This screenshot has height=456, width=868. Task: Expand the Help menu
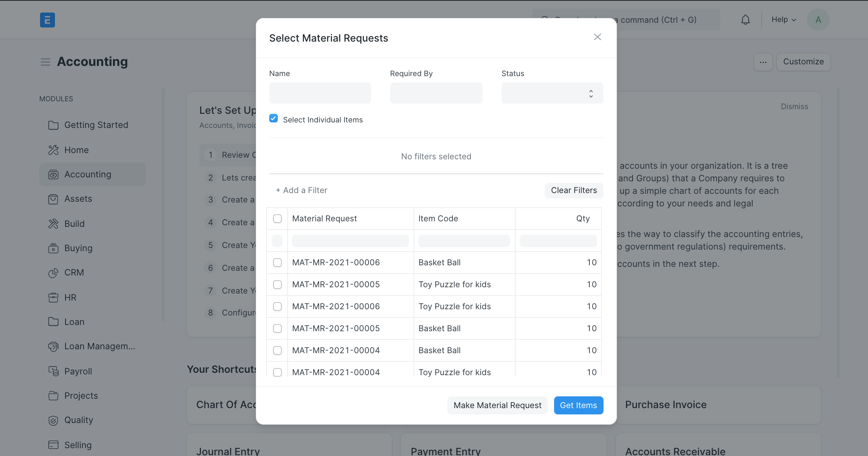point(783,20)
